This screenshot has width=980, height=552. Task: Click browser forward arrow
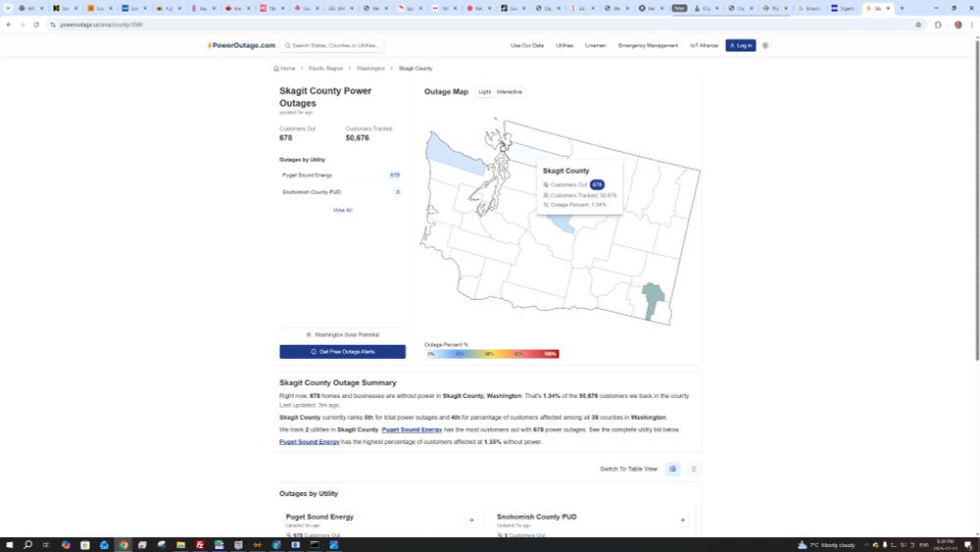click(23, 25)
